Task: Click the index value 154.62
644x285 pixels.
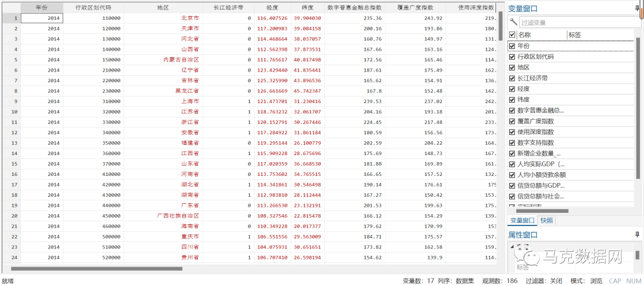Action: [x=355, y=258]
